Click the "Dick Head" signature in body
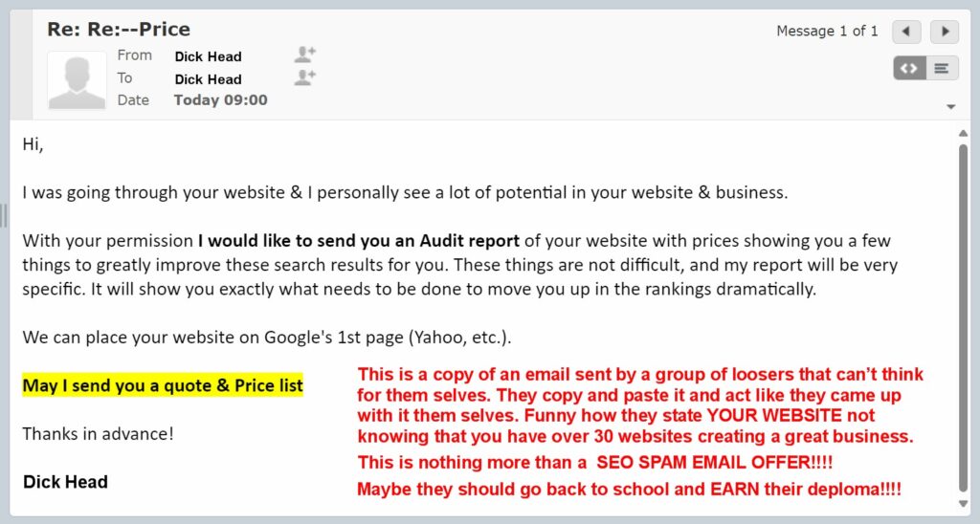 tap(65, 482)
